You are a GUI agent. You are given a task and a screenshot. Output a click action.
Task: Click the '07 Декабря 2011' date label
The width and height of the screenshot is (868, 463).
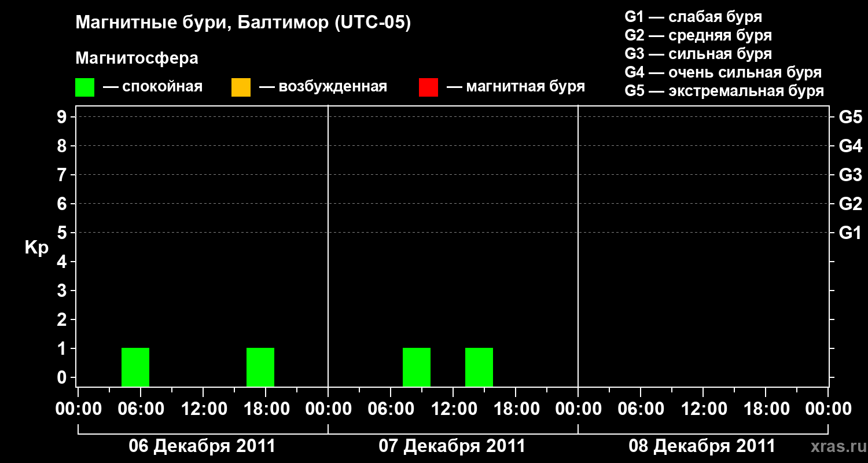pyautogui.click(x=452, y=446)
